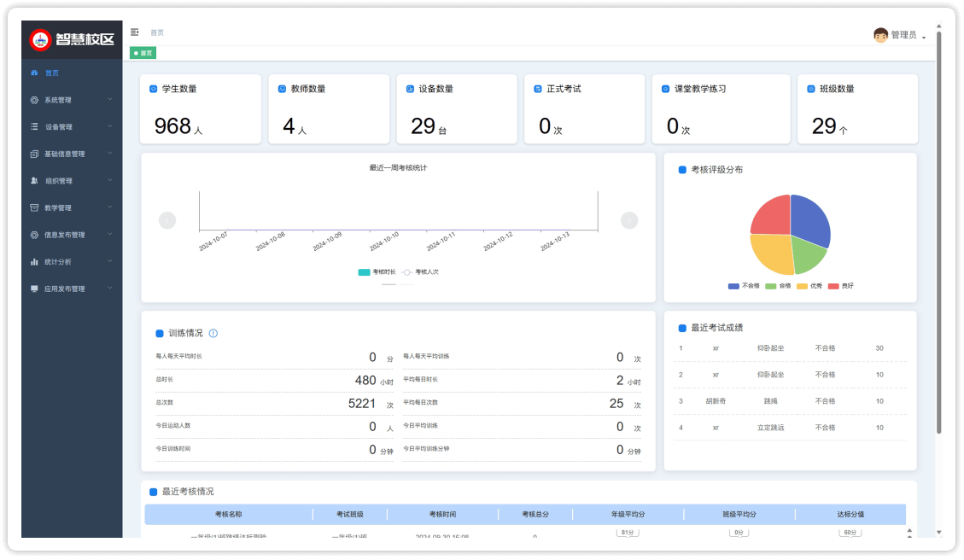
Task: Click the sidebar collapse hamburger icon
Action: 135,32
